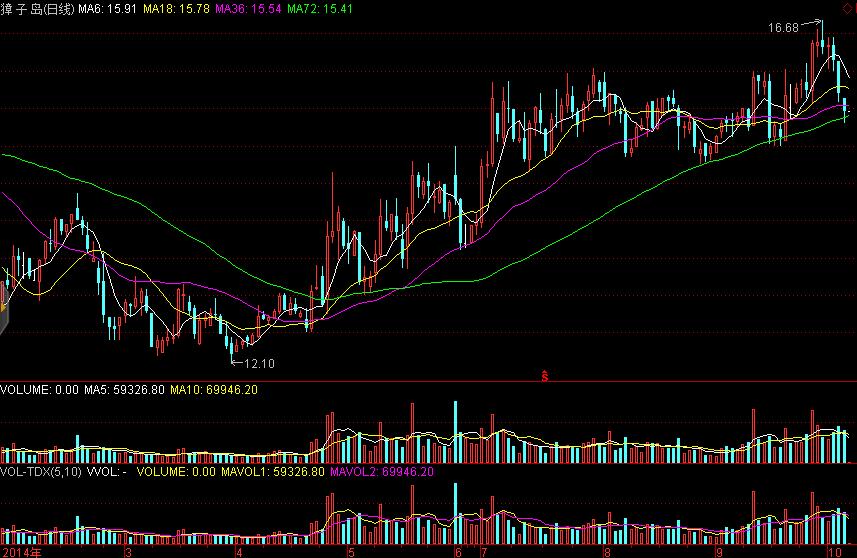Click the 12.10 low price arrow label
The width and height of the screenshot is (857, 558).
[256, 363]
